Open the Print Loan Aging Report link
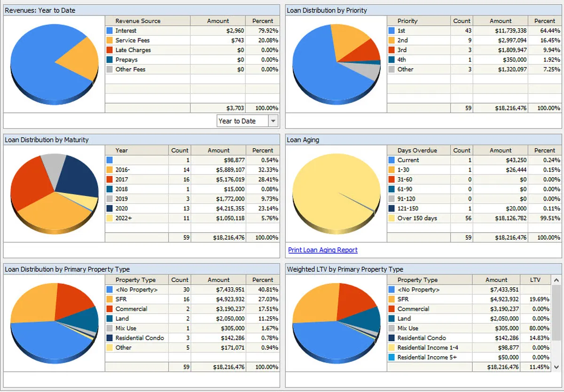Image resolution: width=564 pixels, height=392 pixels. pyautogui.click(x=323, y=250)
